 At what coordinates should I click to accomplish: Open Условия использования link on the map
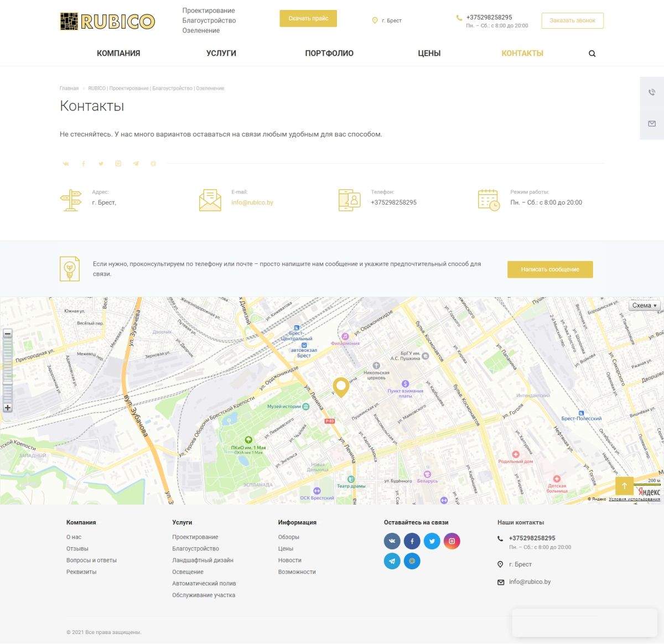pos(634,499)
